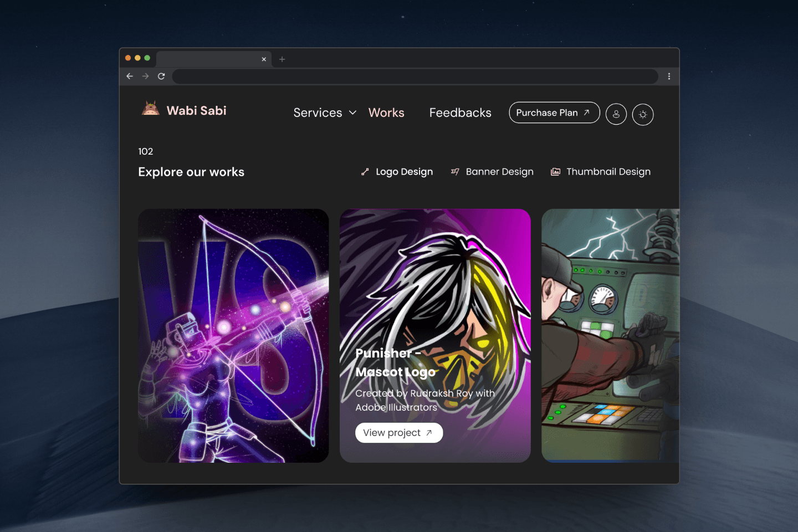Open the Feedbacks nav item
This screenshot has height=532, width=798.
(x=460, y=112)
